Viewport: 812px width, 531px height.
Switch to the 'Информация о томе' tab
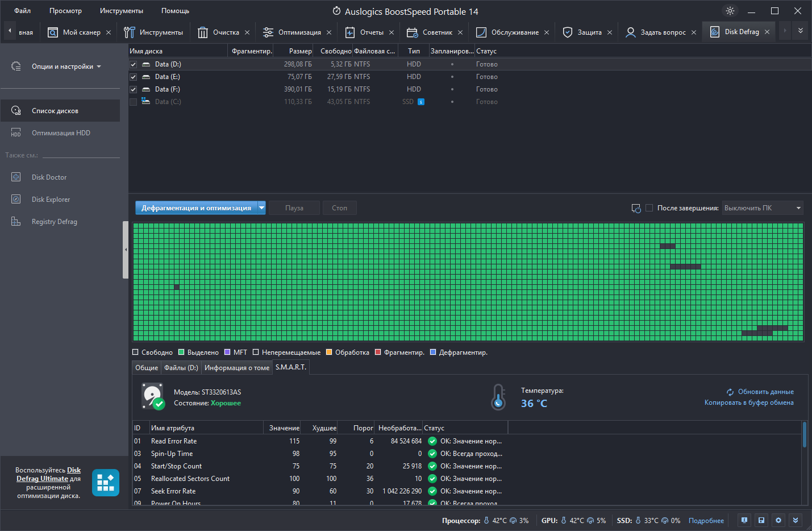pyautogui.click(x=237, y=368)
